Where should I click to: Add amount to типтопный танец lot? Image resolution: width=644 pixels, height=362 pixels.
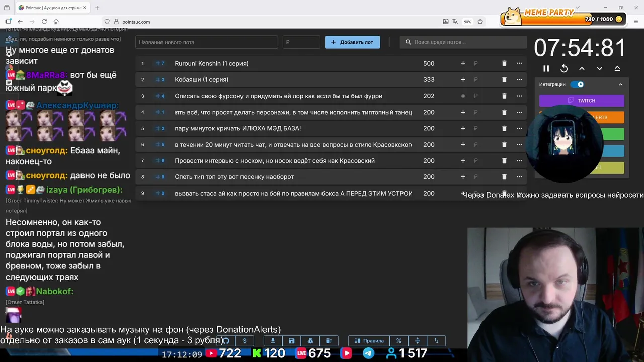click(x=463, y=112)
